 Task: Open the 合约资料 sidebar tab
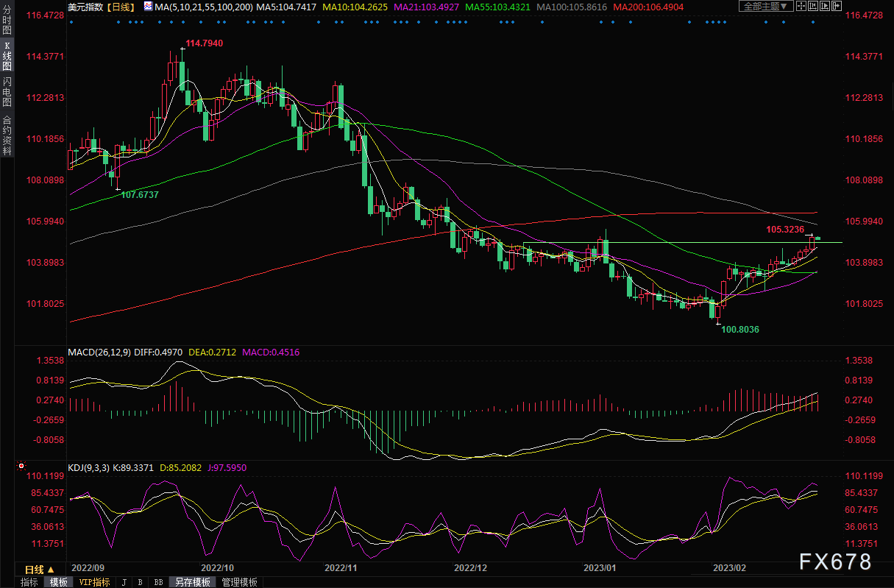click(7, 135)
